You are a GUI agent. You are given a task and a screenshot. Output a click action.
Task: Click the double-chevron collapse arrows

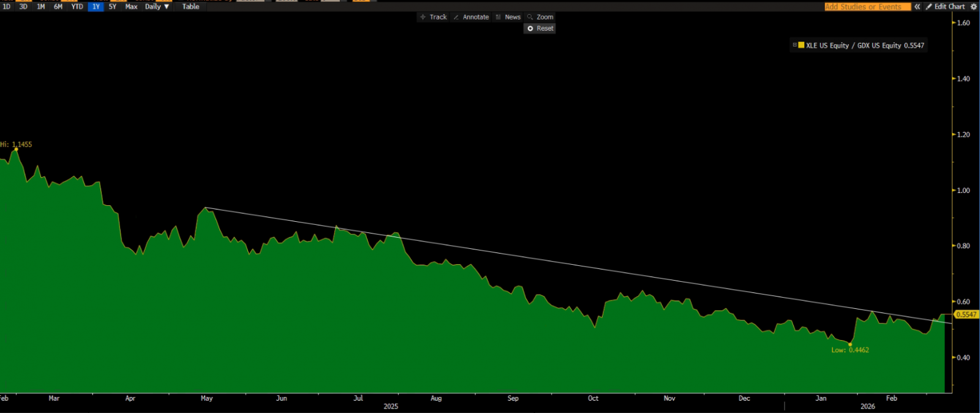917,7
